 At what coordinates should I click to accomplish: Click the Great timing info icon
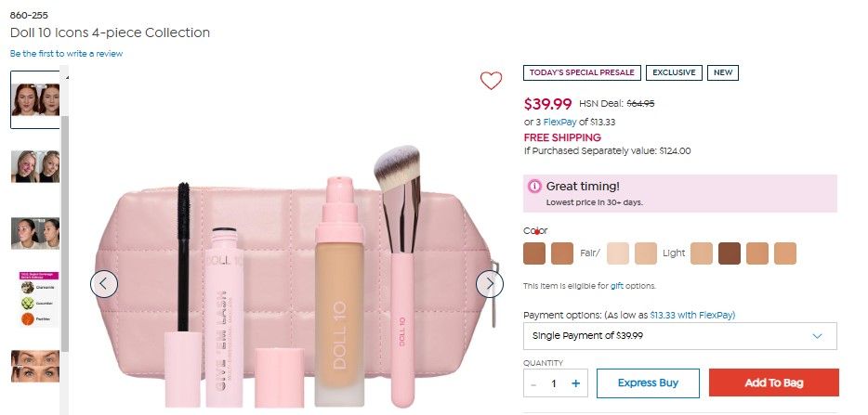[534, 187]
